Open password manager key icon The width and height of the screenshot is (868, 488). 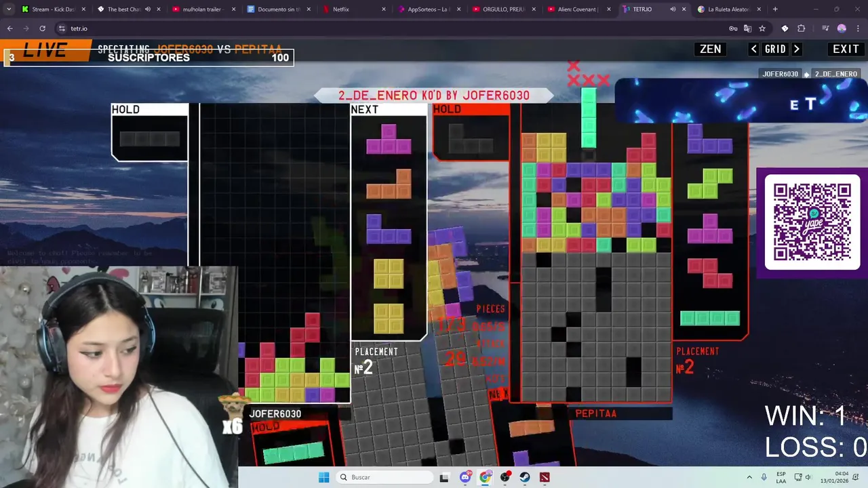coord(733,28)
